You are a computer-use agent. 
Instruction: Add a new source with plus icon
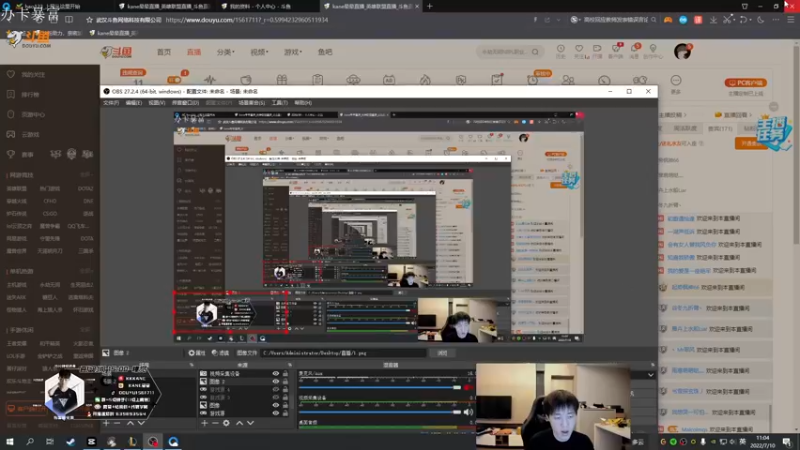pos(204,423)
